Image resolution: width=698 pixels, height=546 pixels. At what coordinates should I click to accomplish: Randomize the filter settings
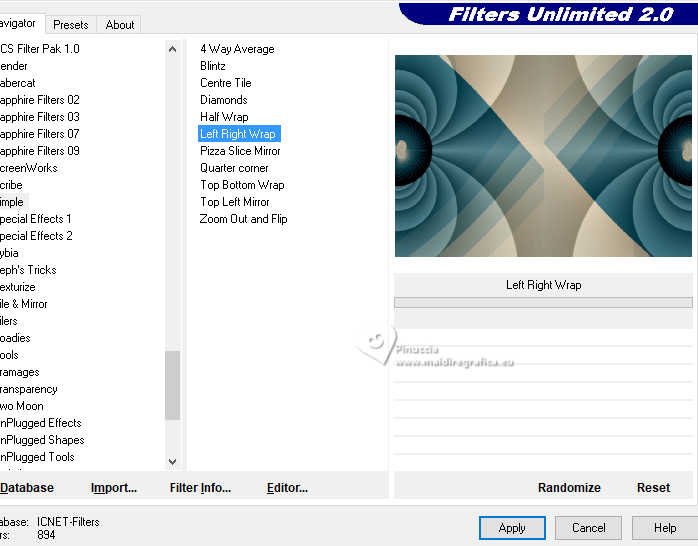coord(569,488)
